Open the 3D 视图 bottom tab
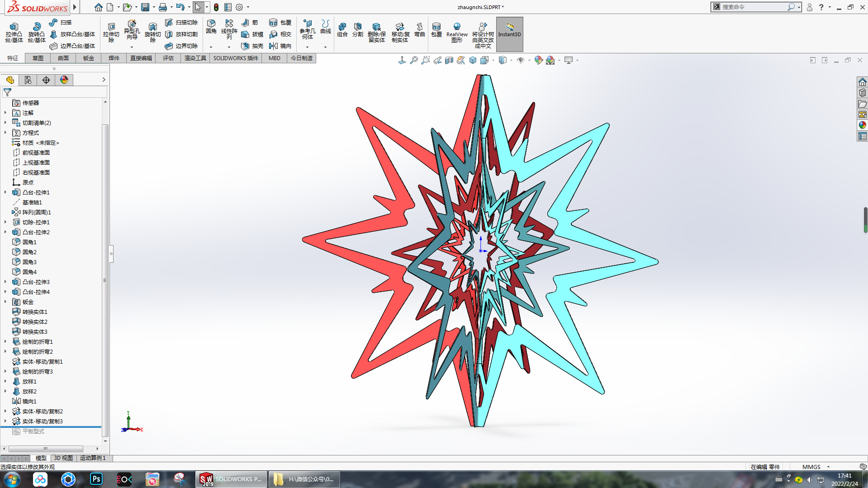This screenshot has width=868, height=488. (x=63, y=458)
